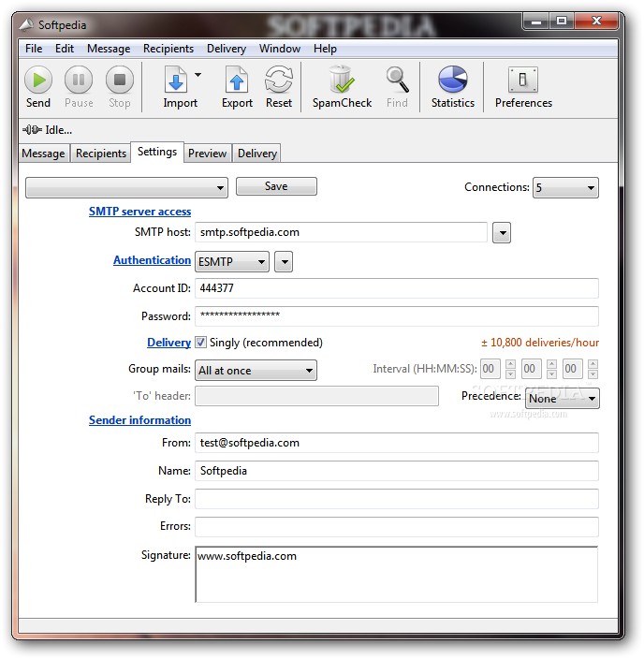Image resolution: width=644 pixels, height=659 pixels.
Task: Open Preferences switch icon
Action: click(523, 80)
